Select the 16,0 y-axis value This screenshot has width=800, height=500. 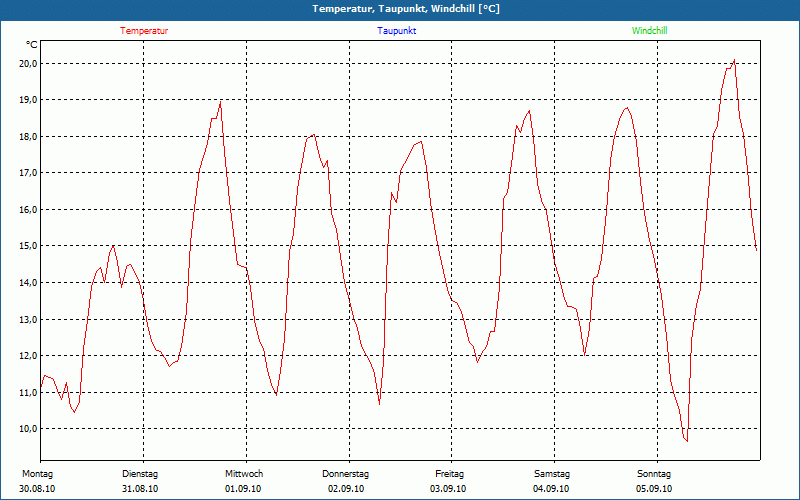[28, 209]
